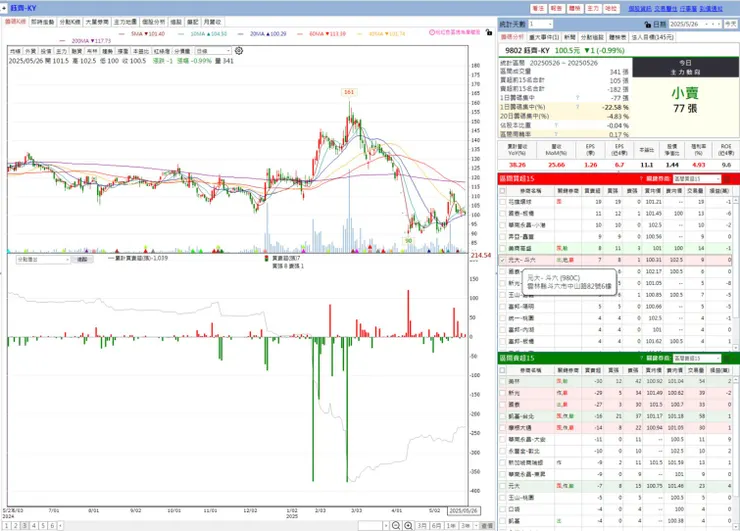Open 分點進出 dropdown on lower chart
Screen dimensions: 740x531
click(x=42, y=260)
